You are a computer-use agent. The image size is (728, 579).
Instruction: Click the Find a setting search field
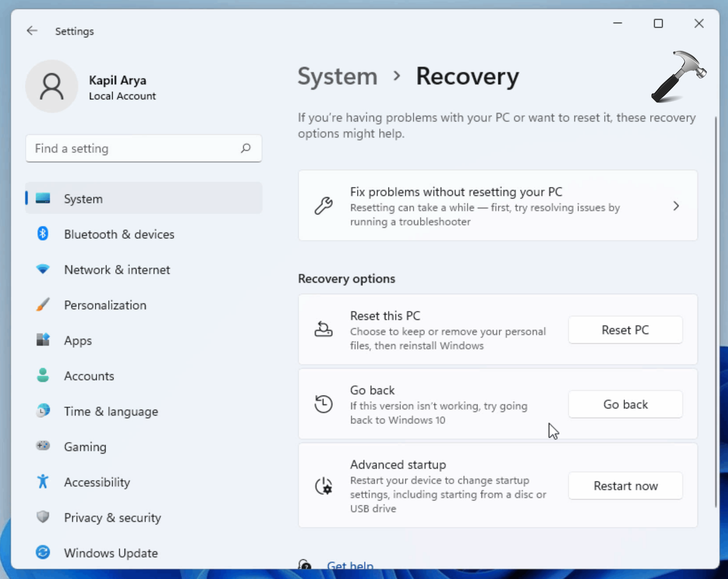coord(144,148)
